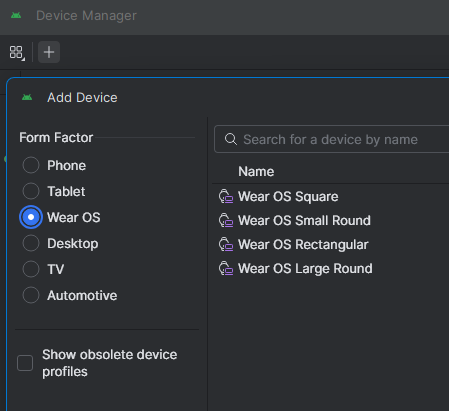Focus the Search for a device field
The height and width of the screenshot is (411, 449).
coord(332,139)
